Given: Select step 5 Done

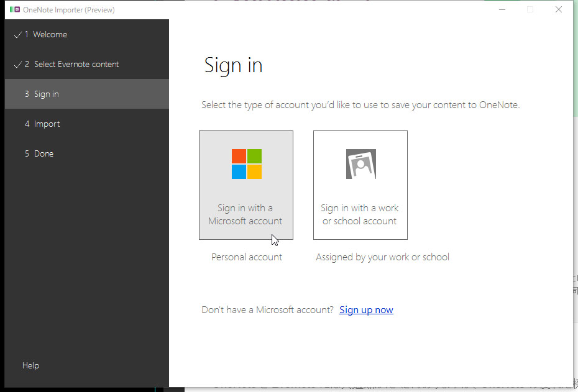Looking at the screenshot, I should pyautogui.click(x=87, y=153).
